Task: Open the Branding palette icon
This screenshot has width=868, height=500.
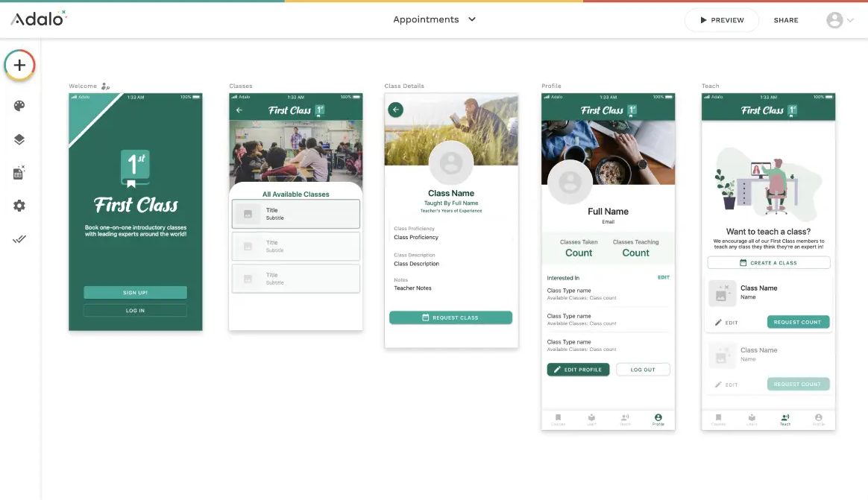Action: 19,106
